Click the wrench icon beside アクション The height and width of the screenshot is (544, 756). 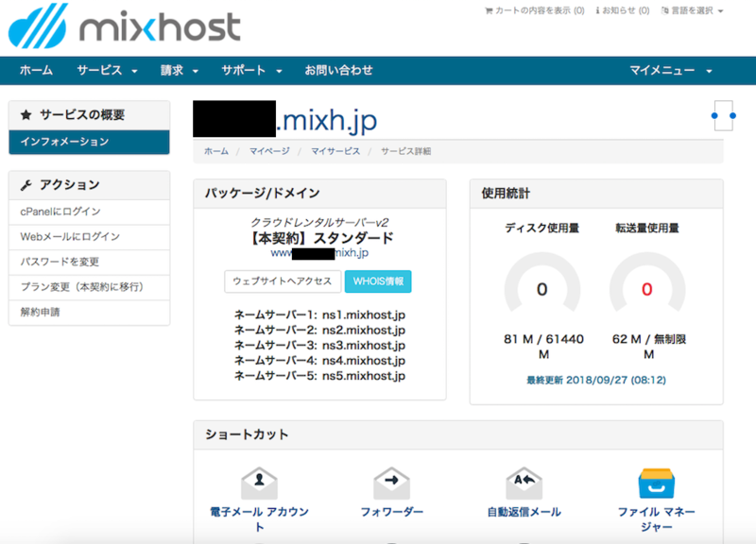26,185
